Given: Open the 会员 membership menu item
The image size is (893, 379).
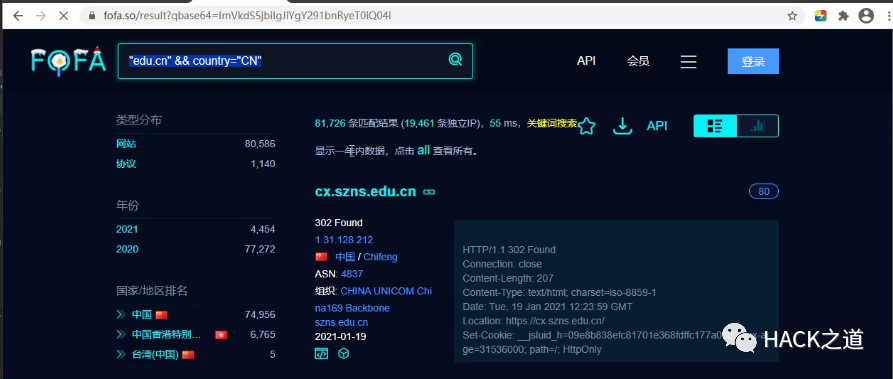Looking at the screenshot, I should (x=638, y=61).
